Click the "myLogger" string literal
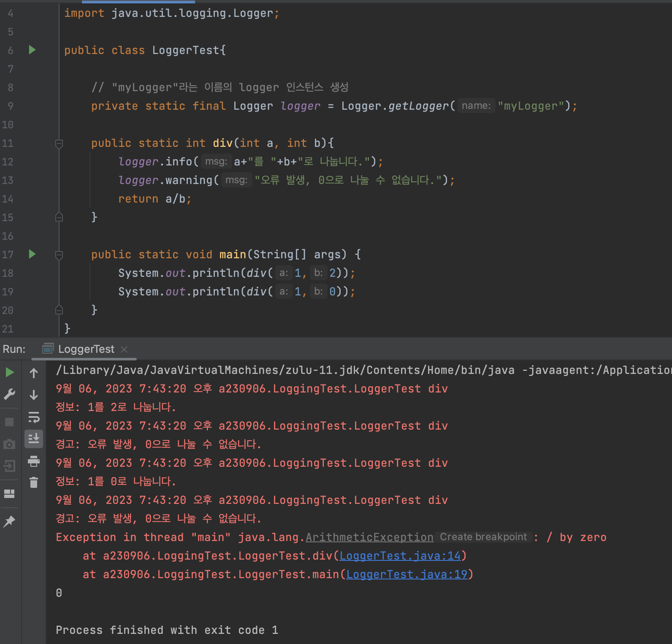672x644 pixels. [531, 106]
